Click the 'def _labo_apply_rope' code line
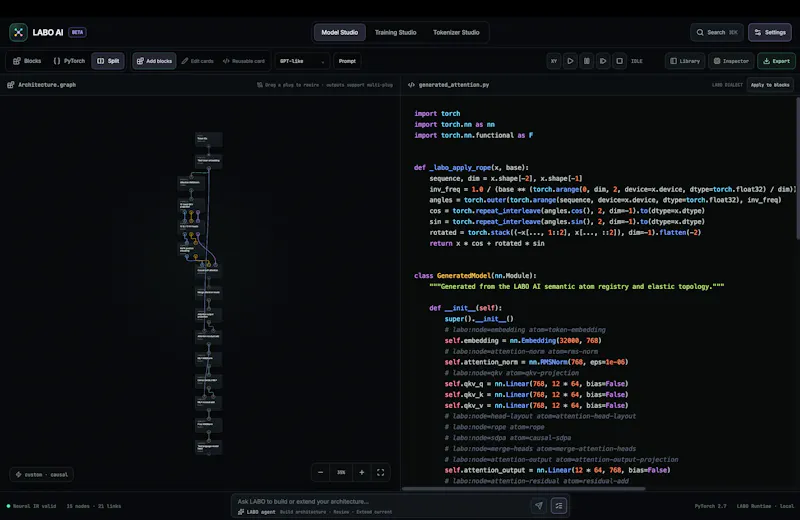 (471, 167)
